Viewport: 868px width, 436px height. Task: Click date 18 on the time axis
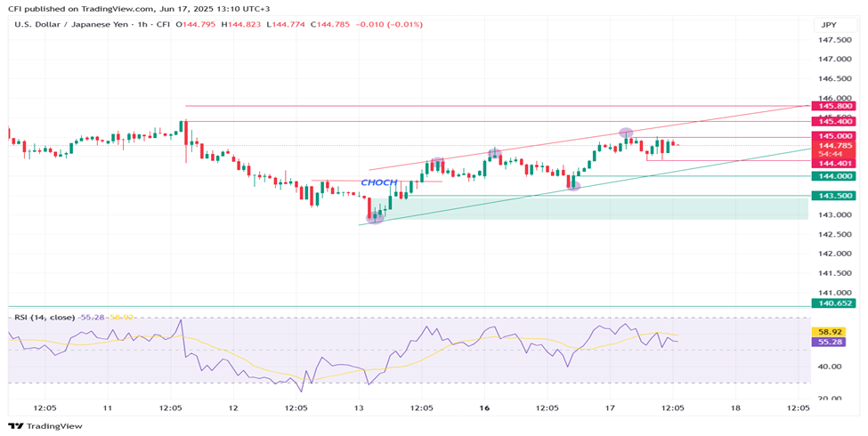tap(735, 408)
